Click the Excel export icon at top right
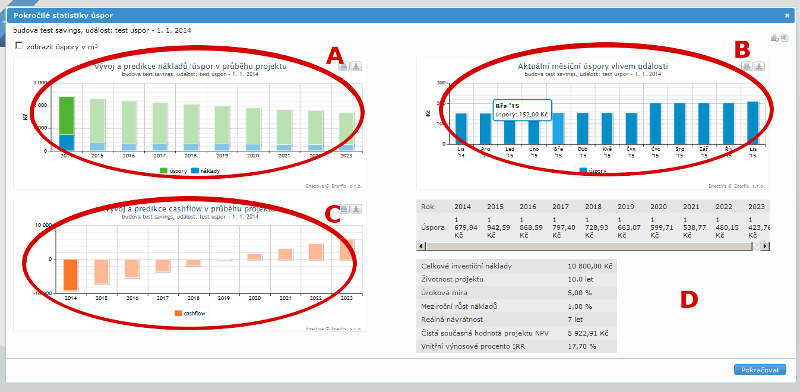This screenshot has height=392, width=800. pyautogui.click(x=784, y=38)
